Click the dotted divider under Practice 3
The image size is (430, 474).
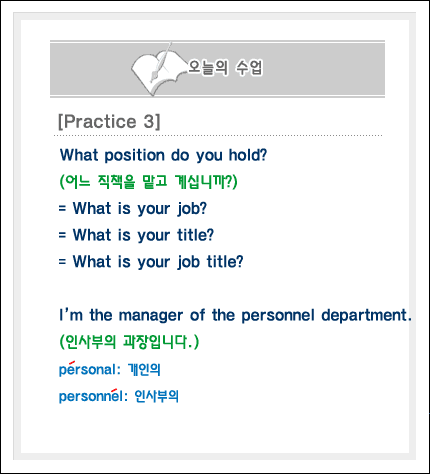[218, 136]
